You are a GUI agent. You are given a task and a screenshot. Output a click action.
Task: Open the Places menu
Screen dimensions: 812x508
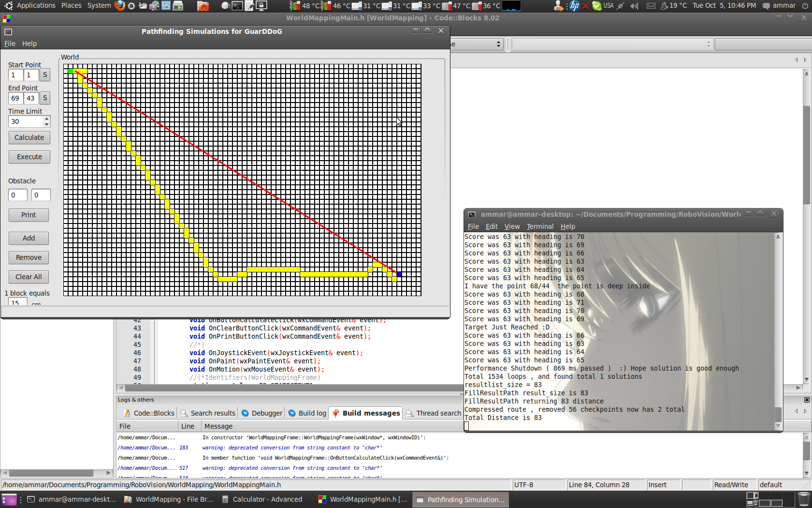point(72,6)
